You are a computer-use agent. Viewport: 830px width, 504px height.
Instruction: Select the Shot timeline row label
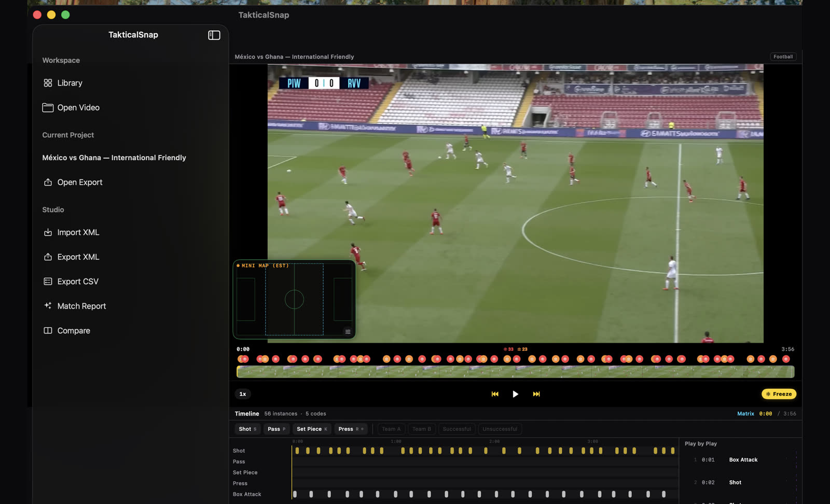pyautogui.click(x=239, y=451)
